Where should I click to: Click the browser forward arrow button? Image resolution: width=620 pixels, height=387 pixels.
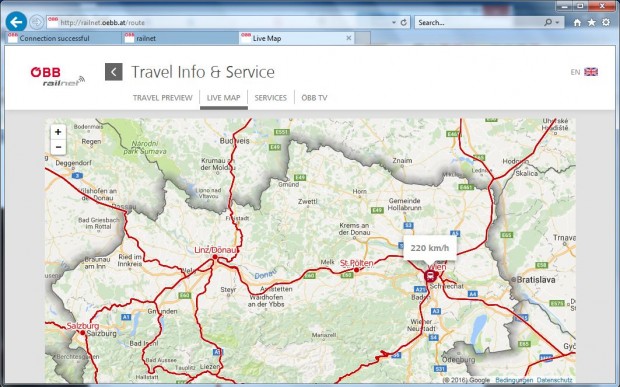tap(37, 22)
